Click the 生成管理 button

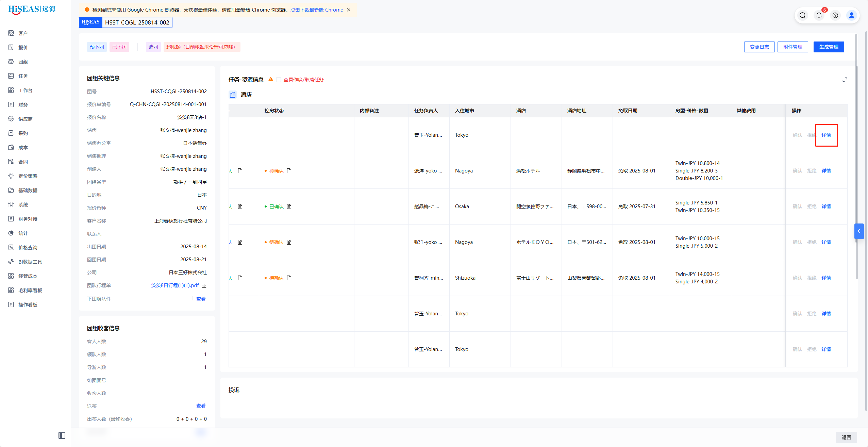click(829, 47)
